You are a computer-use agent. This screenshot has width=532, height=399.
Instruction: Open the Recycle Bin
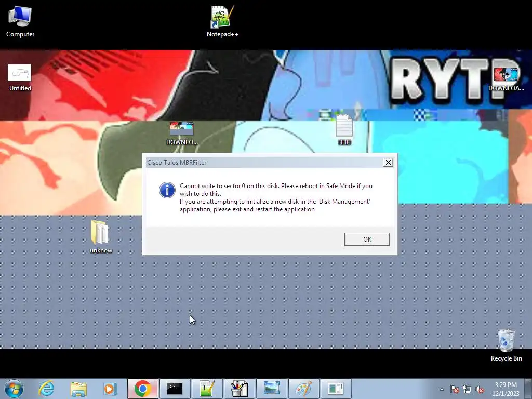[506, 345]
